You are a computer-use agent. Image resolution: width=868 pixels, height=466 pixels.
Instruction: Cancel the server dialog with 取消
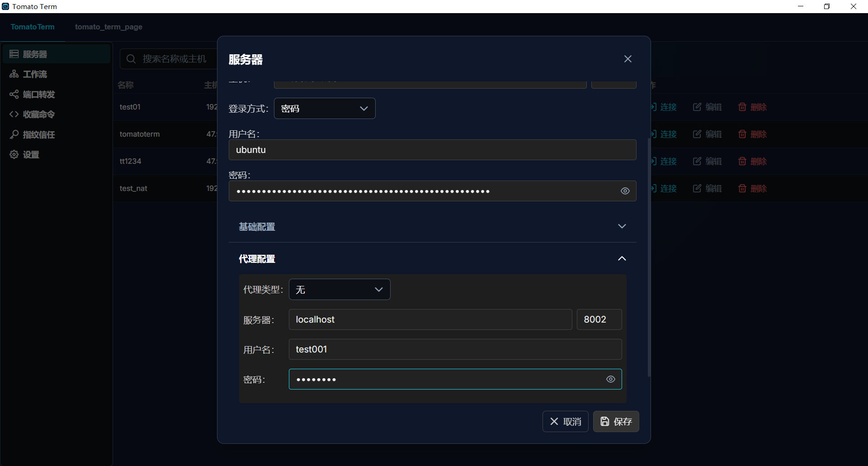tap(565, 421)
